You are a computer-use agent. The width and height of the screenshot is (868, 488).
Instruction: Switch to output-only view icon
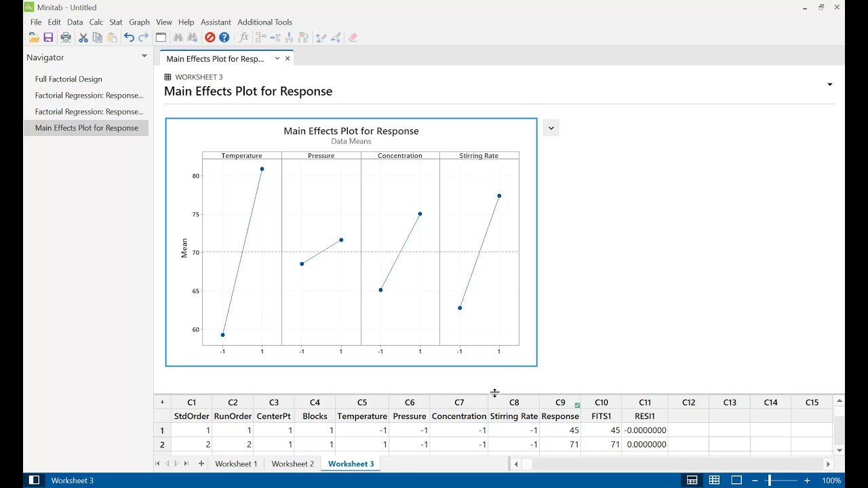(736, 481)
